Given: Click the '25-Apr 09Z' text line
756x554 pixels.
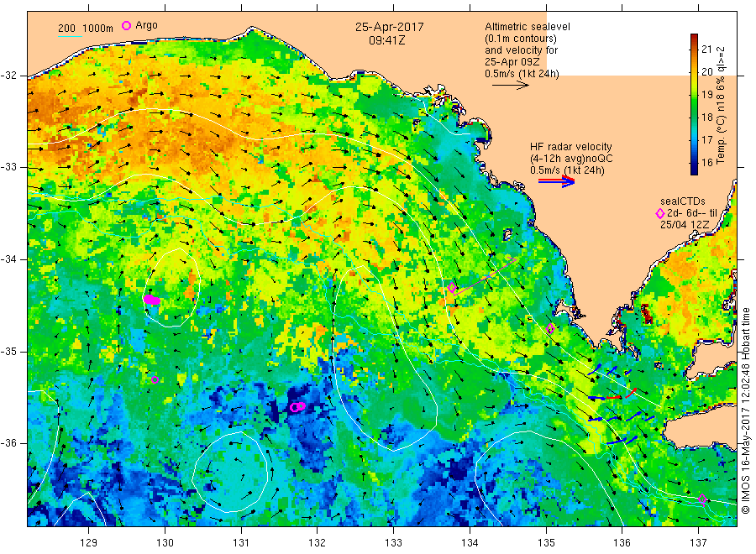Looking at the screenshot, I should coord(512,61).
